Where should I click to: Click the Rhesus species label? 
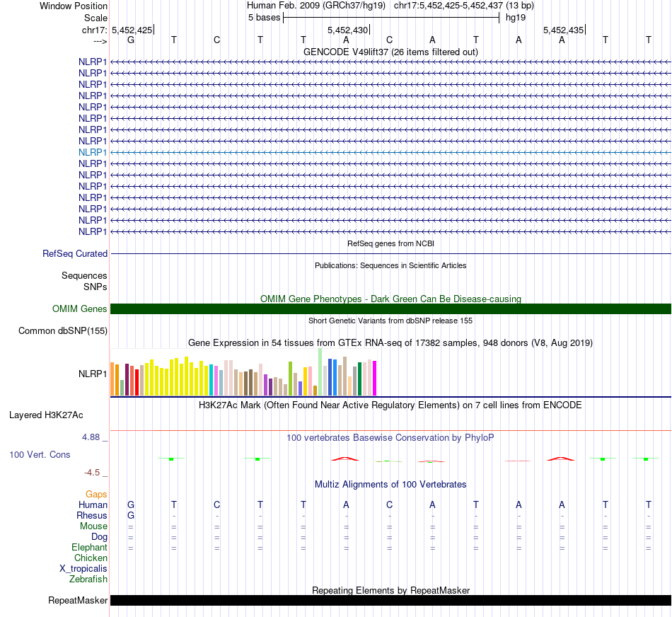pos(92,515)
